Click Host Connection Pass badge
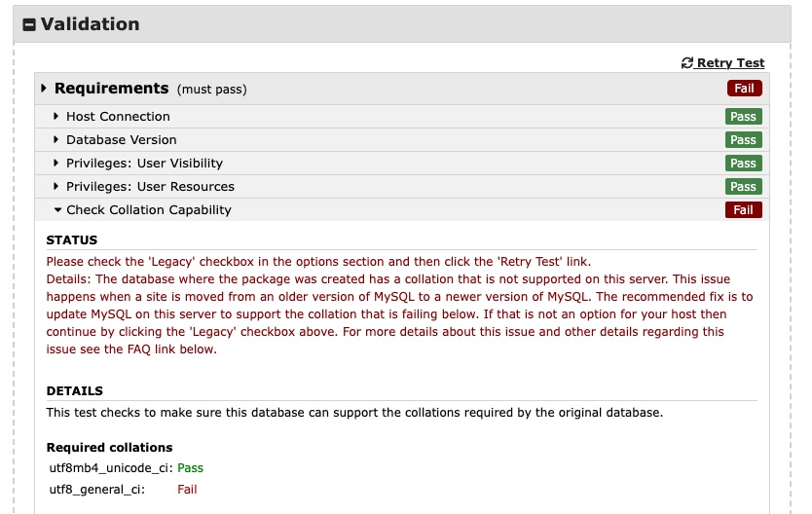The width and height of the screenshot is (812, 514). point(743,117)
